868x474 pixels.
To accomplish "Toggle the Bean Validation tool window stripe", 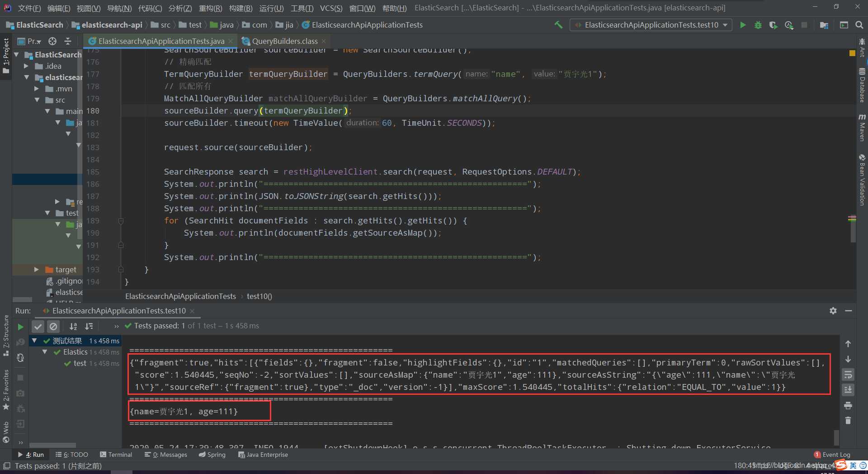I will pos(862,180).
